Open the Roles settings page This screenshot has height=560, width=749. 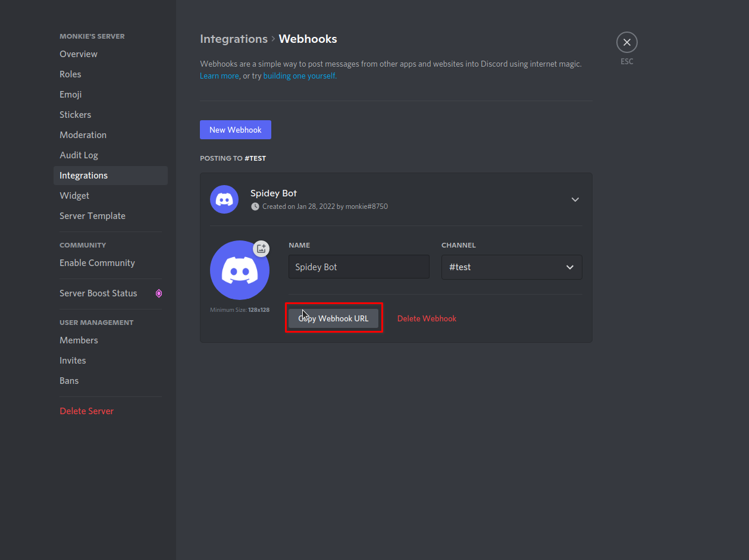[x=111, y=74]
